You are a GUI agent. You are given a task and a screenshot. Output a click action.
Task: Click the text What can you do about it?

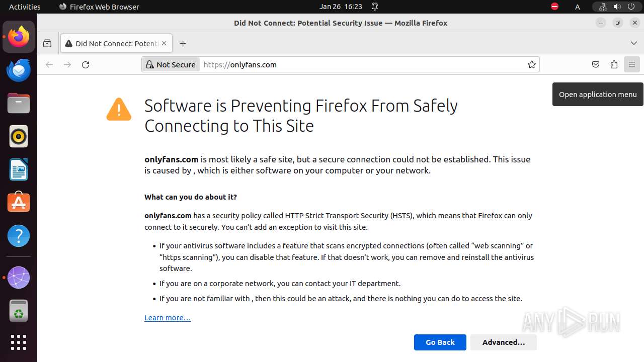(x=191, y=197)
